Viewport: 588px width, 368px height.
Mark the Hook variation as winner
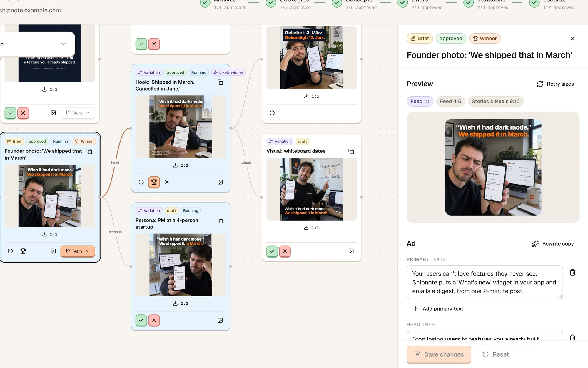click(x=154, y=182)
